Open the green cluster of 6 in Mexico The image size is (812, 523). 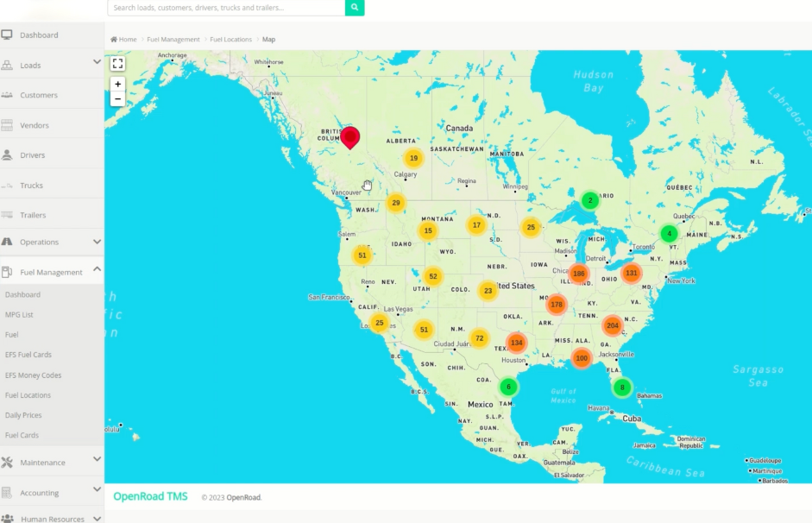508,387
